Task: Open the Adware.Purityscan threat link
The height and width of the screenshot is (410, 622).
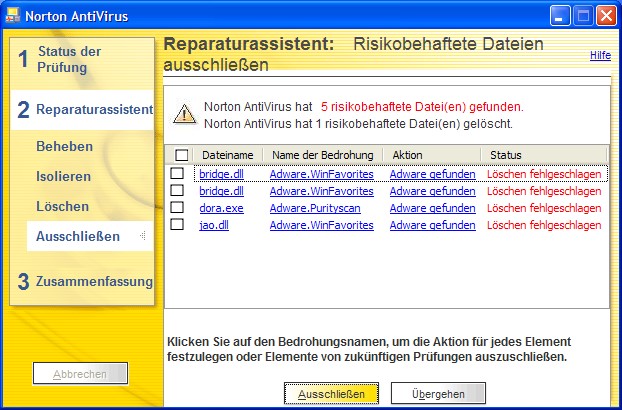Action: click(x=315, y=208)
